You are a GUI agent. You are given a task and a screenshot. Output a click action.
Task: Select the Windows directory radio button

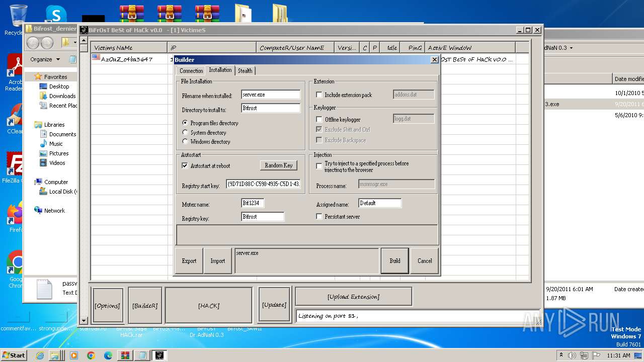point(186,141)
